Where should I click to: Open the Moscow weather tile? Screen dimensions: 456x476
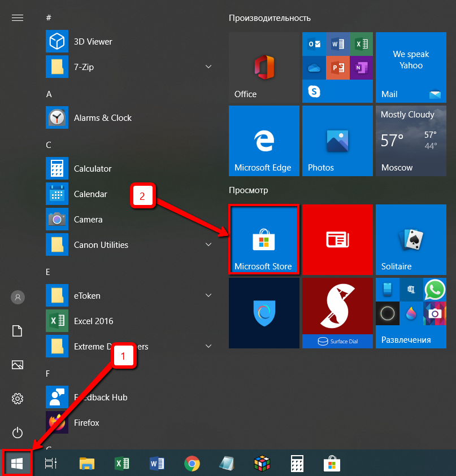411,141
